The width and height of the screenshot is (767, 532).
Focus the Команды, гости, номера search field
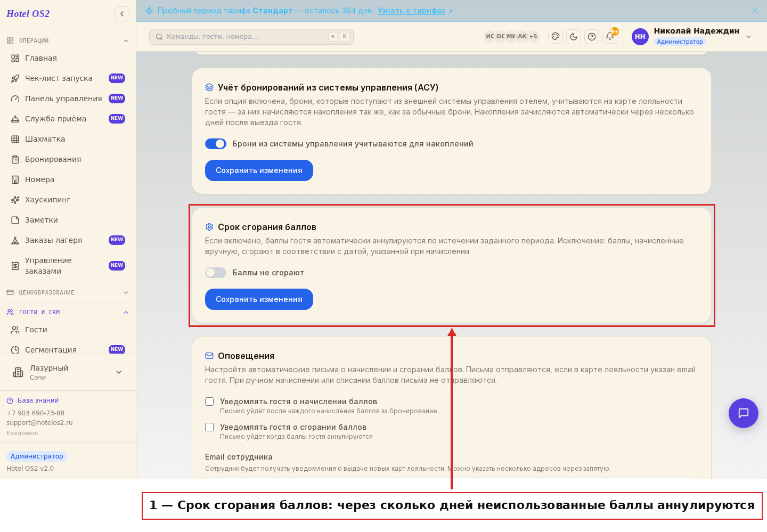click(251, 37)
